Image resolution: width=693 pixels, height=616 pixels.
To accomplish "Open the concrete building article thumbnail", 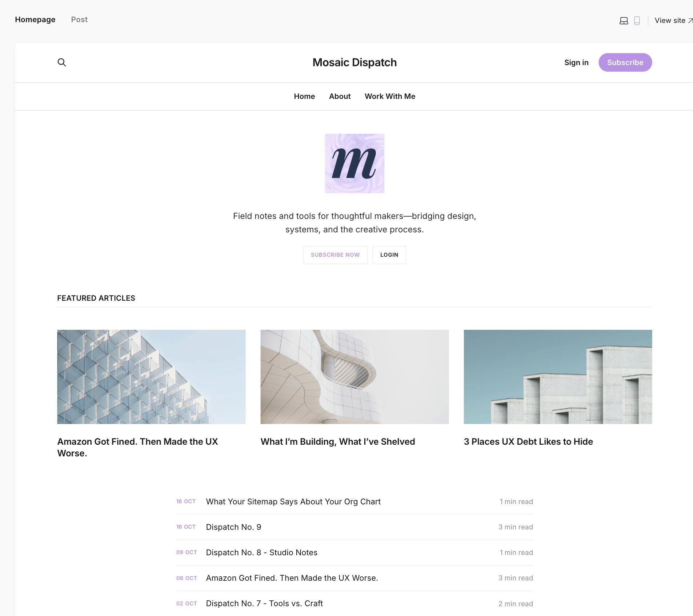I will [558, 377].
